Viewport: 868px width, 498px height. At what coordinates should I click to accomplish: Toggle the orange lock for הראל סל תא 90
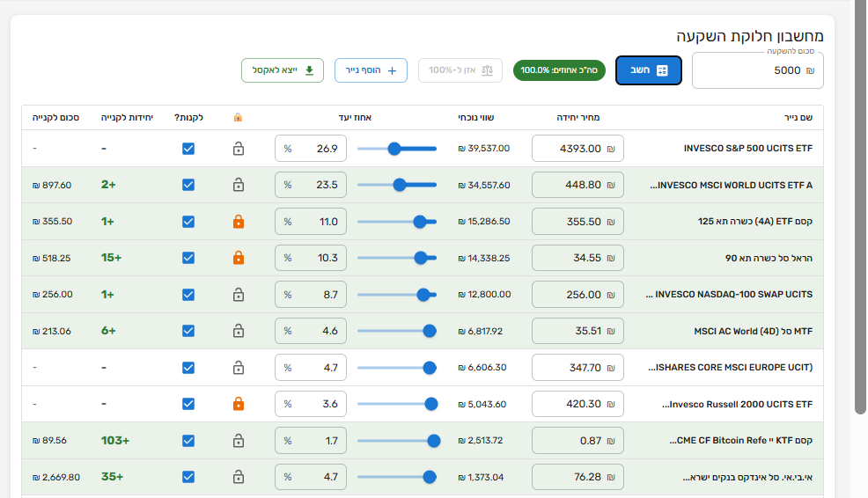click(238, 258)
